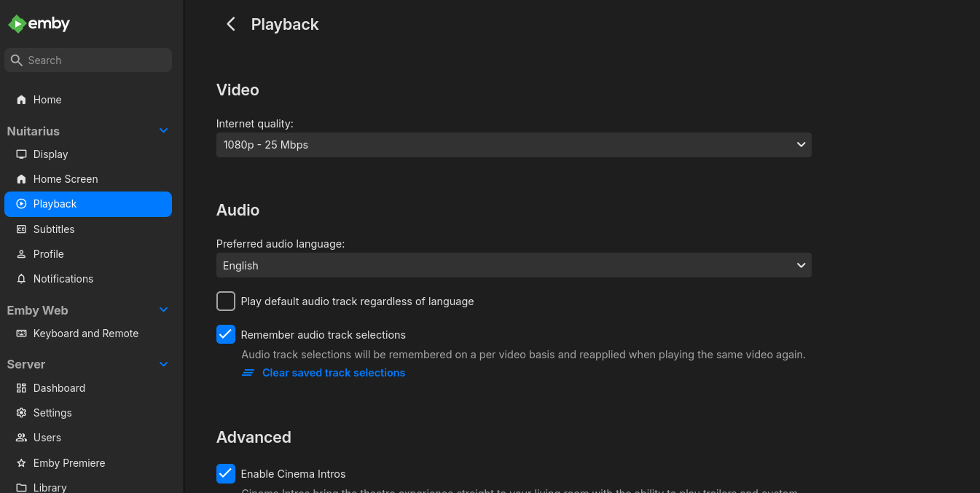980x493 pixels.
Task: Click the Subtitles CC icon in sidebar
Action: pyautogui.click(x=21, y=229)
